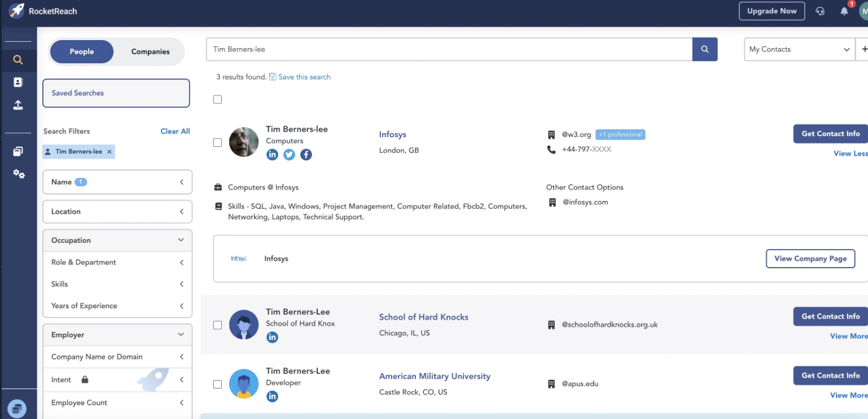The height and width of the screenshot is (419, 868).
Task: Switch to the People tab
Action: pyautogui.click(x=82, y=51)
